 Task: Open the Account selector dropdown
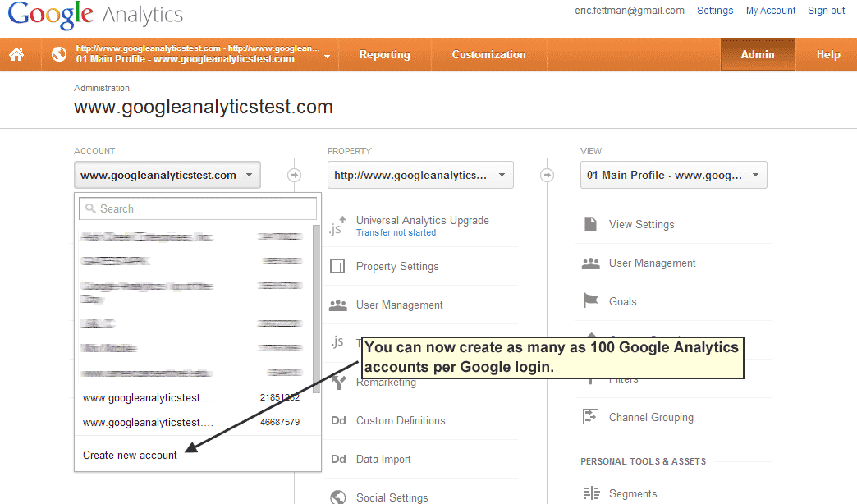(x=167, y=175)
